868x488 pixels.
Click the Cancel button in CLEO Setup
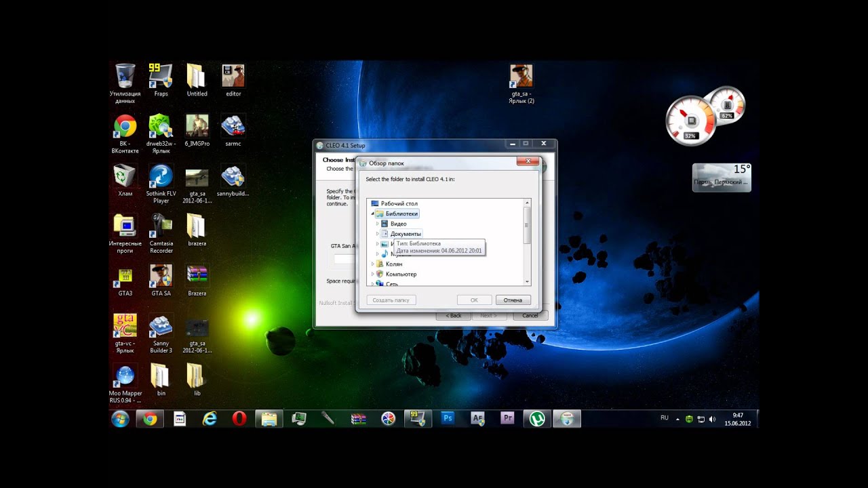(530, 316)
